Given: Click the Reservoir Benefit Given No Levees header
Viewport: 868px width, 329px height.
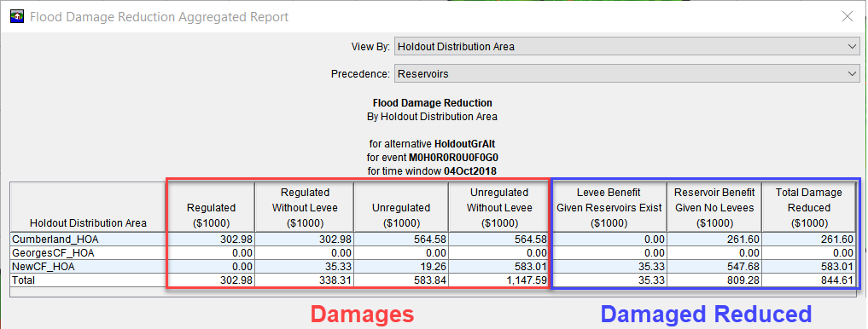Looking at the screenshot, I should [714, 207].
